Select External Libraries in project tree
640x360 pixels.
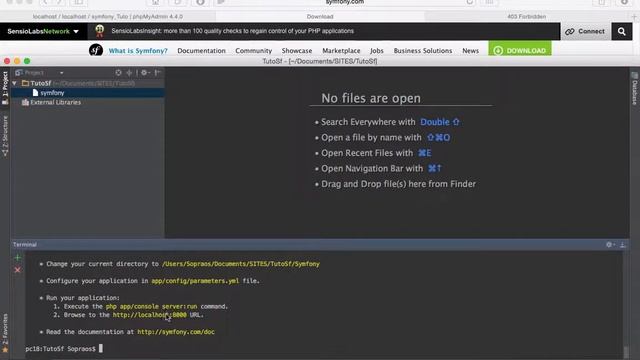(x=55, y=102)
